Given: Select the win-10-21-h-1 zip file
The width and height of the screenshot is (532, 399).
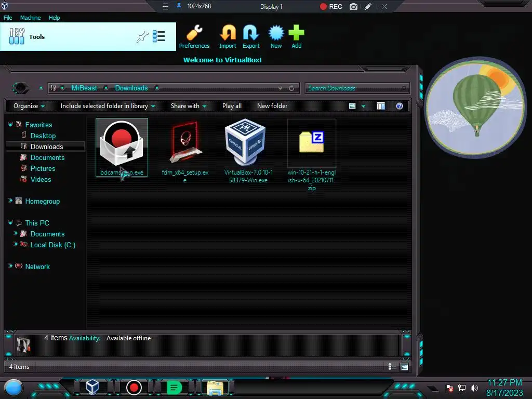Looking at the screenshot, I should 312,155.
